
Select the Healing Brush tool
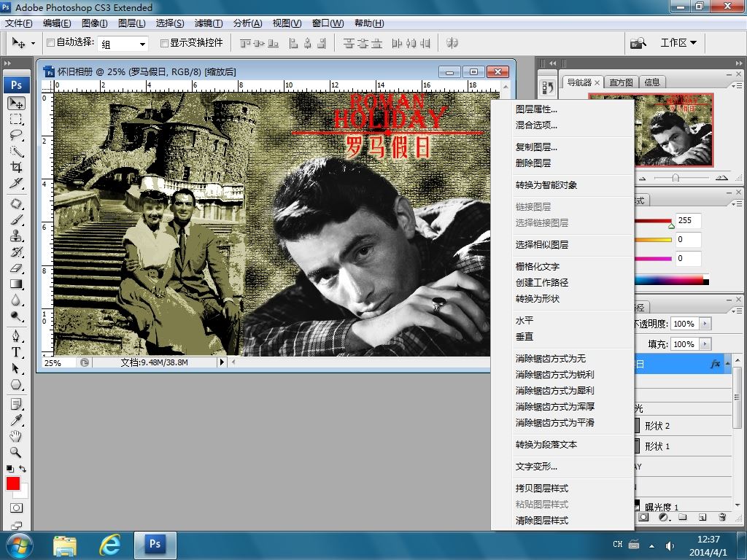click(16, 204)
